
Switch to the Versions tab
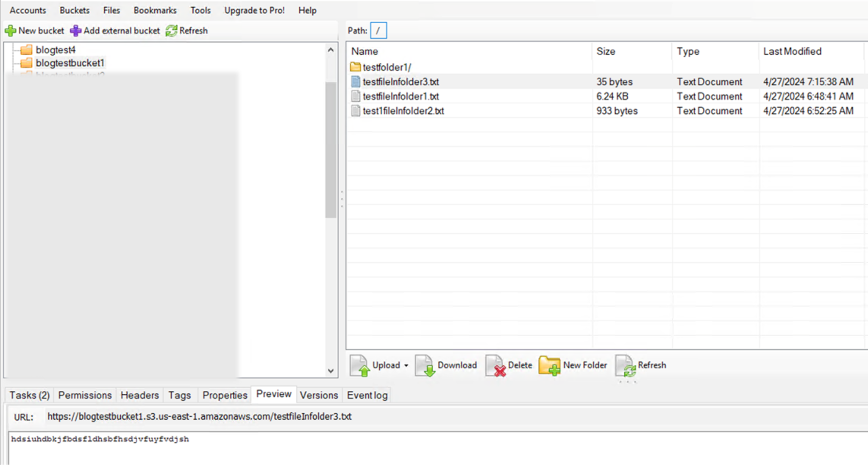point(319,395)
